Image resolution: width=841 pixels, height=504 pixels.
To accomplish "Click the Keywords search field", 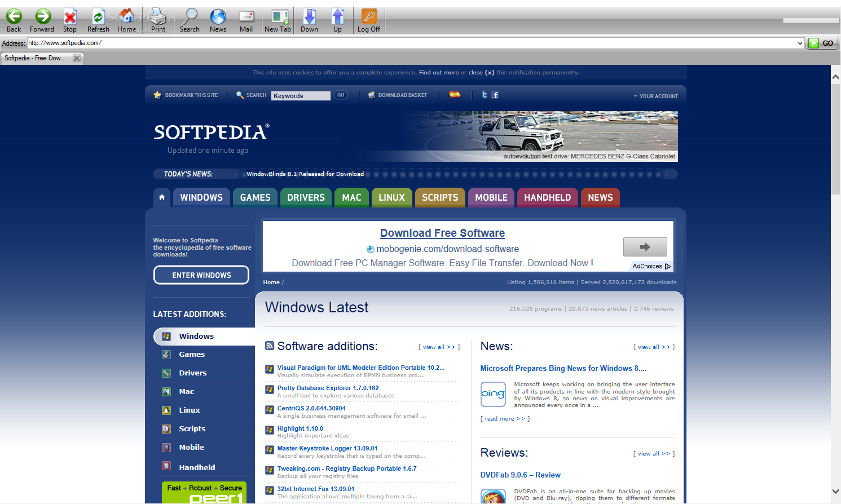I will pos(301,96).
